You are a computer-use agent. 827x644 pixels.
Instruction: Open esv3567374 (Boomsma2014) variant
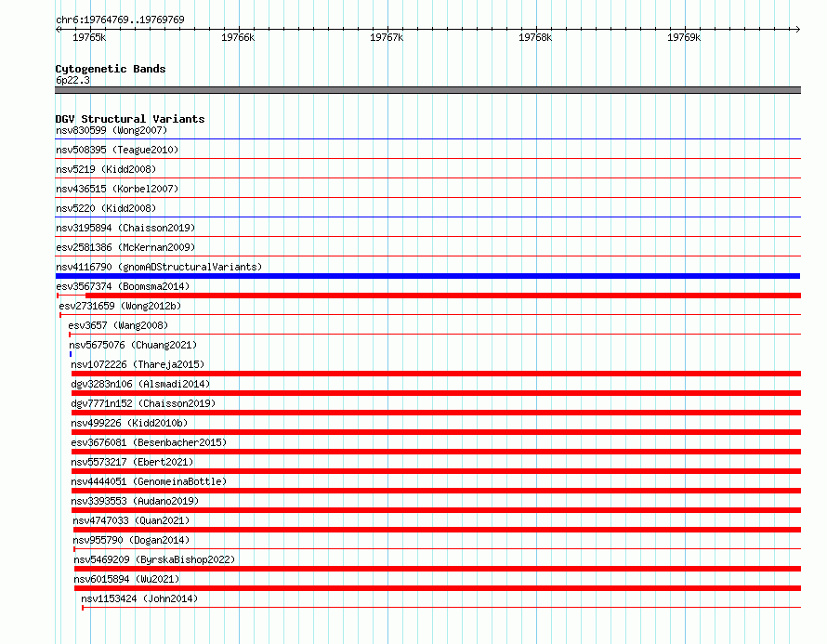pos(123,286)
